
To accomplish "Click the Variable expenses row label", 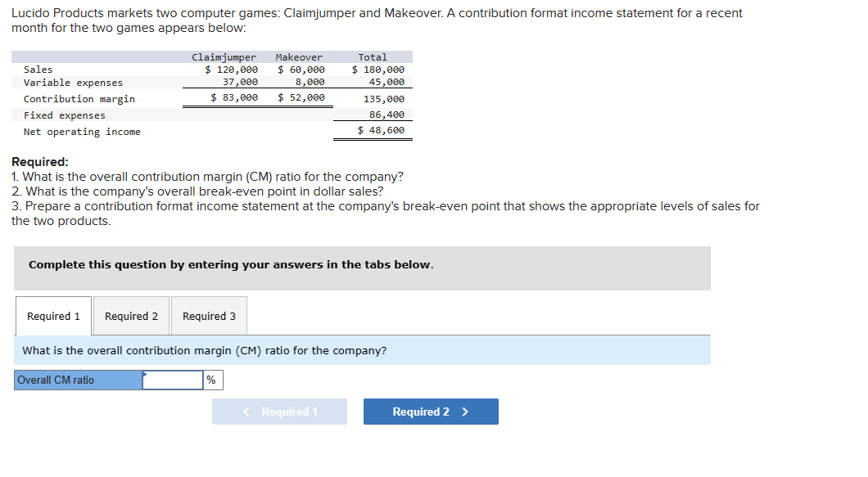I will tap(73, 83).
